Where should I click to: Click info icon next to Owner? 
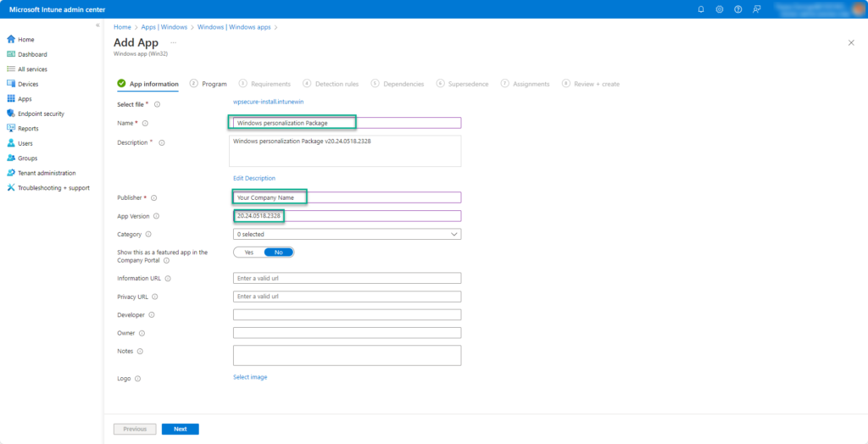coord(142,333)
